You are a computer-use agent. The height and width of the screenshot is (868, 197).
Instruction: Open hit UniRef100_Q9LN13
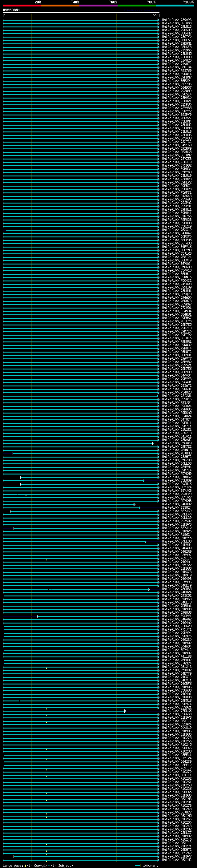[177, 26]
